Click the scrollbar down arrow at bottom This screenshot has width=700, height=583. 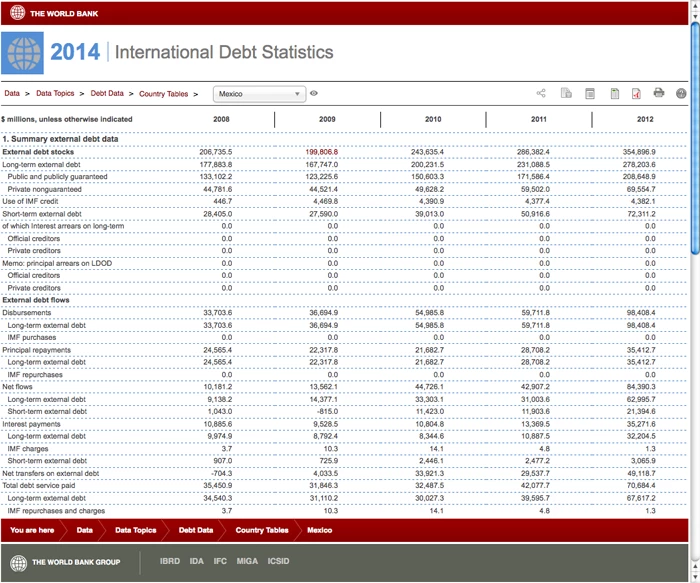(x=695, y=579)
